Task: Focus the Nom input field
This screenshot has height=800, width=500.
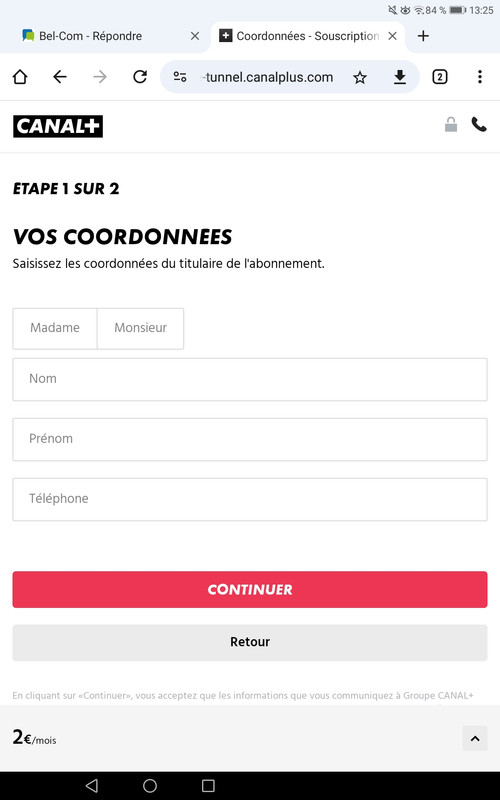Action: tap(250, 379)
